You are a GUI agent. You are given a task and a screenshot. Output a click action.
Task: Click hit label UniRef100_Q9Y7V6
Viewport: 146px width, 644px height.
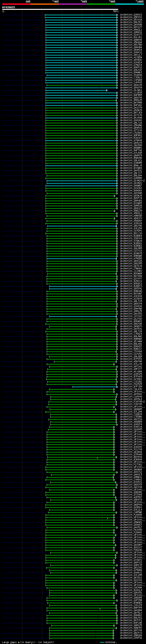(x=131, y=631)
